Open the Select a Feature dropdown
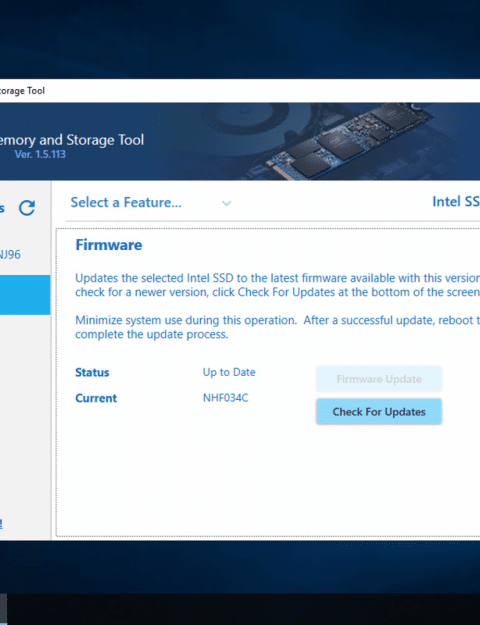 pos(151,203)
